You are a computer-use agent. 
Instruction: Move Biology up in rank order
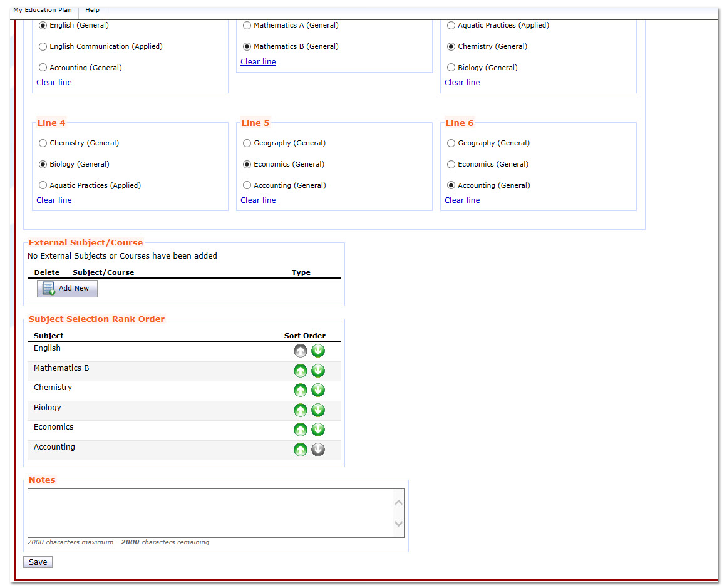(x=301, y=410)
